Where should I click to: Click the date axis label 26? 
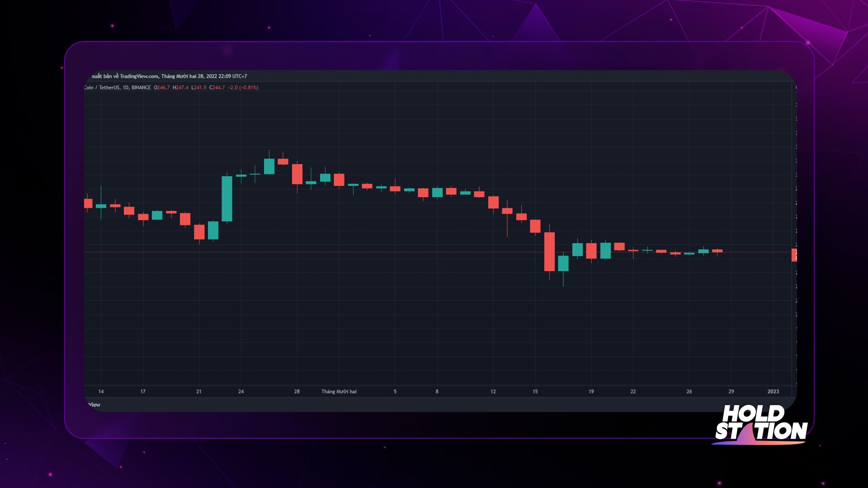(689, 392)
